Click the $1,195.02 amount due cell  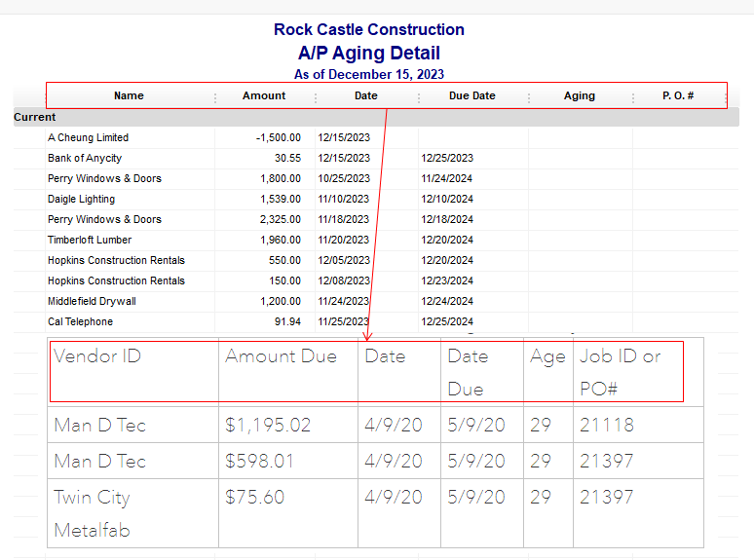tap(268, 425)
